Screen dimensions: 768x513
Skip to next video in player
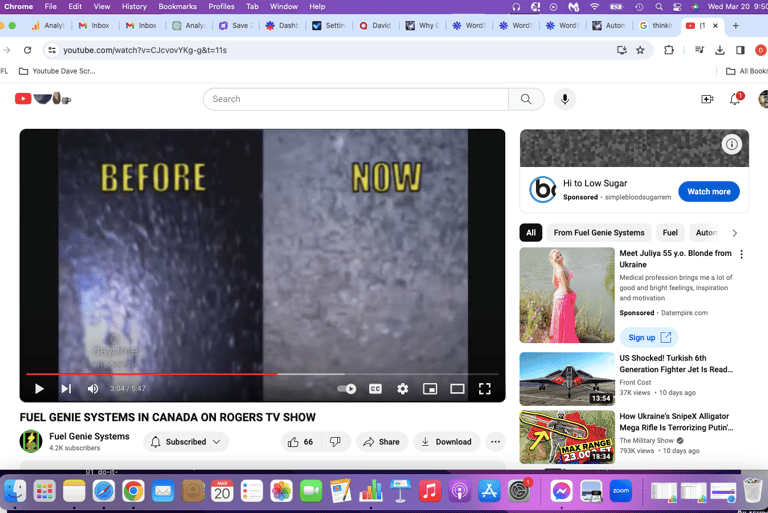pos(66,389)
